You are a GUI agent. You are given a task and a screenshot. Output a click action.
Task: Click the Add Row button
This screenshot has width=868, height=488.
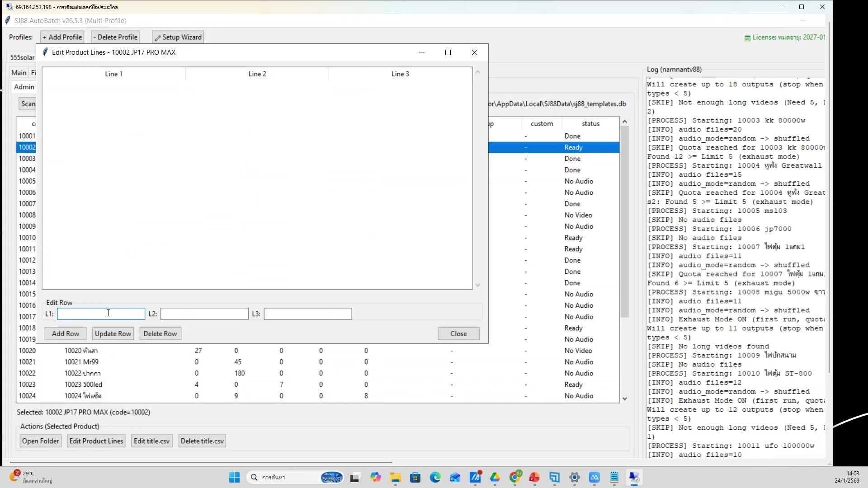(x=65, y=333)
